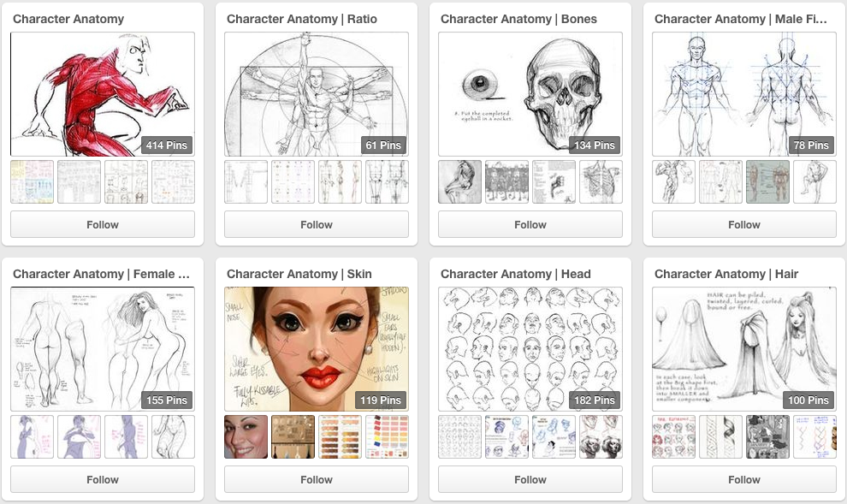Follow the Character Anatomy | Head board
The image size is (847, 504).
pos(530,479)
